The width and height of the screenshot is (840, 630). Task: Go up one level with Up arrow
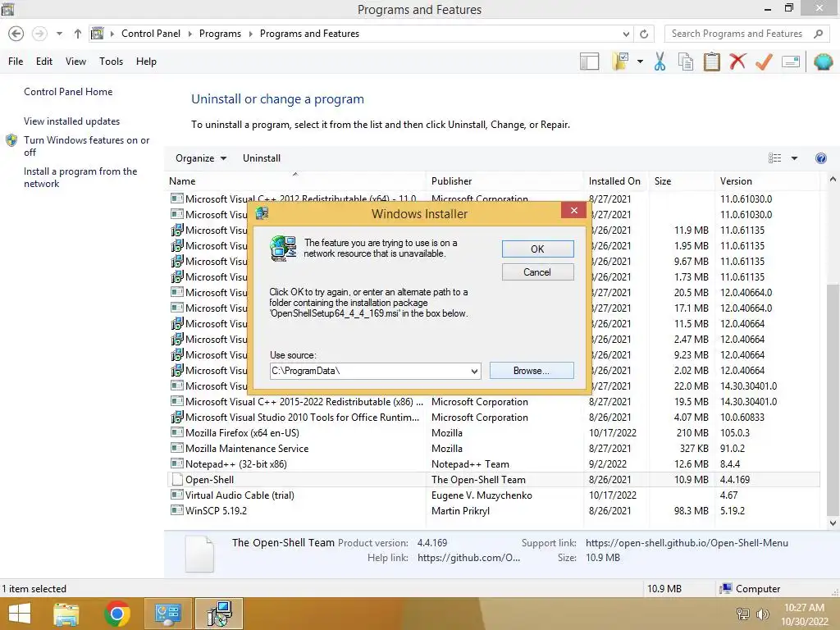78,34
